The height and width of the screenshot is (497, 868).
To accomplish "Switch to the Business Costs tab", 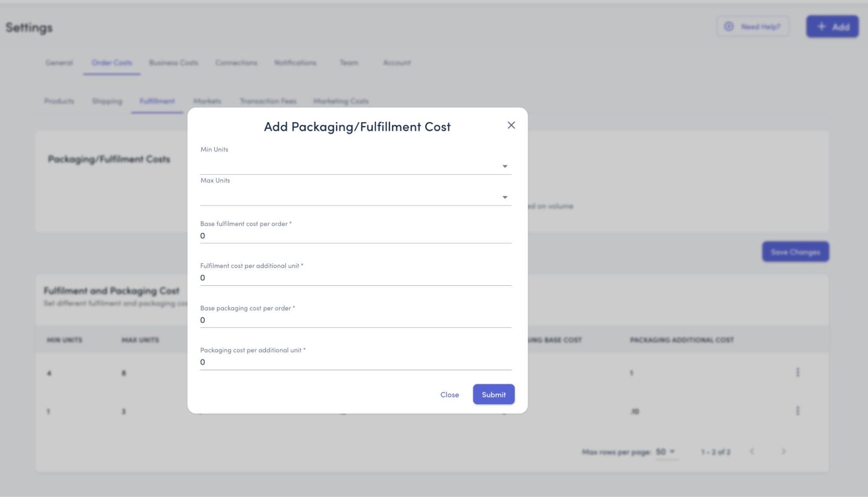I will tap(173, 63).
